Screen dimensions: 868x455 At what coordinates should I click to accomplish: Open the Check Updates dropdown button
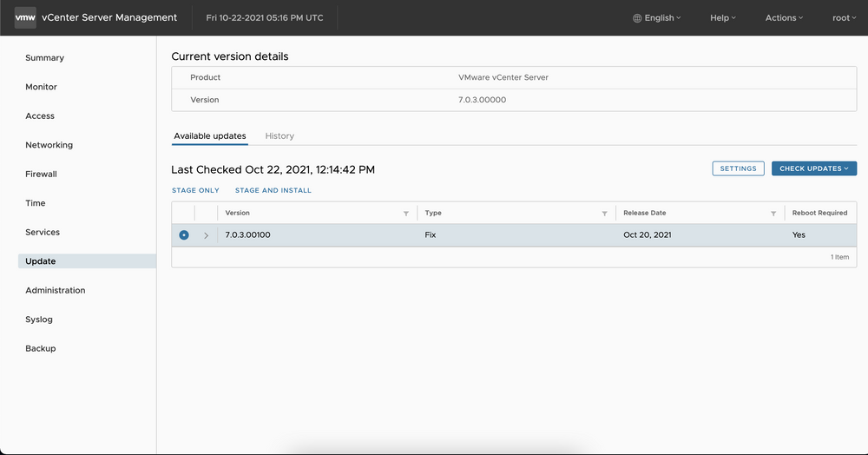point(814,168)
